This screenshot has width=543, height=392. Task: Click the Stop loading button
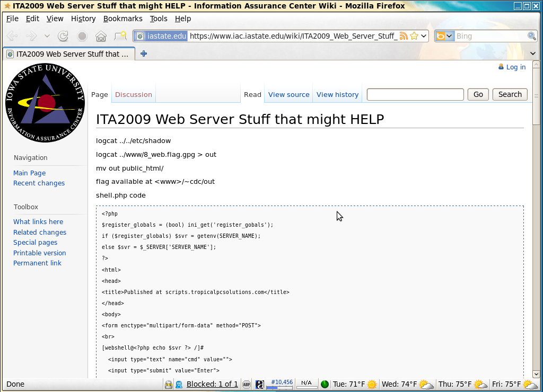coord(82,36)
